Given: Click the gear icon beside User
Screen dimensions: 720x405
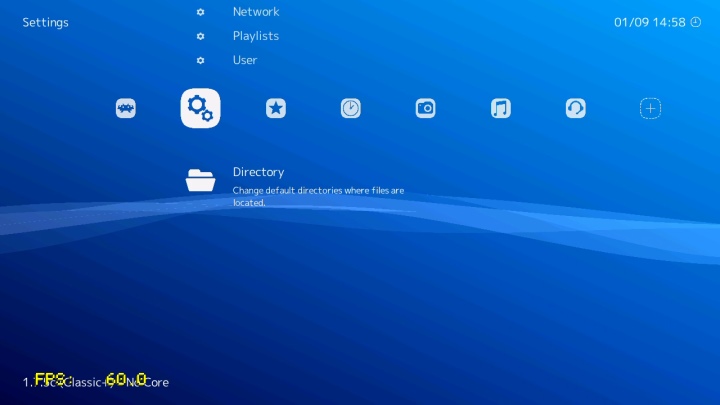Looking at the screenshot, I should coord(200,60).
